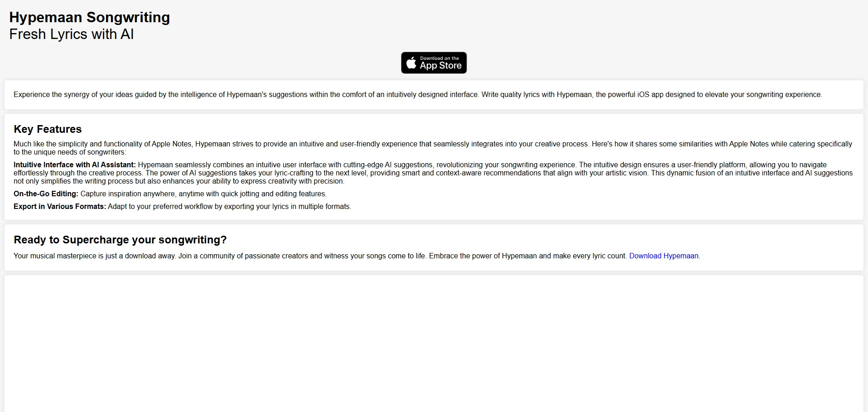Click the paragraph beginning Much like the simplicity
Screen dimensions: 868x412
317,144
